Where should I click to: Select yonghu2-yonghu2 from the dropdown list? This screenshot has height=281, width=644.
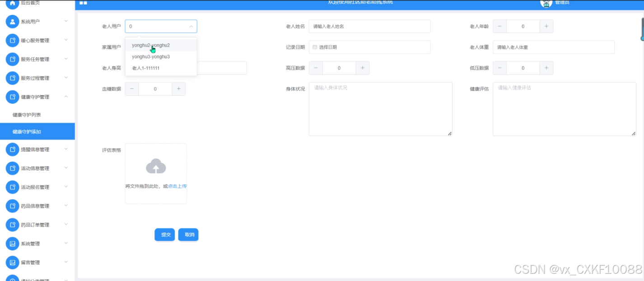coord(161,45)
